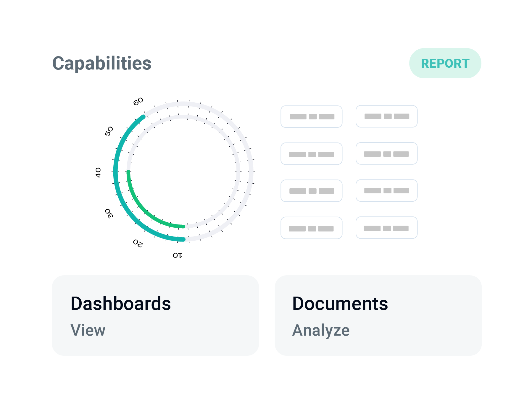The image size is (532, 398).
Task: Select the second-row left placeholder chip
Action: tap(312, 154)
